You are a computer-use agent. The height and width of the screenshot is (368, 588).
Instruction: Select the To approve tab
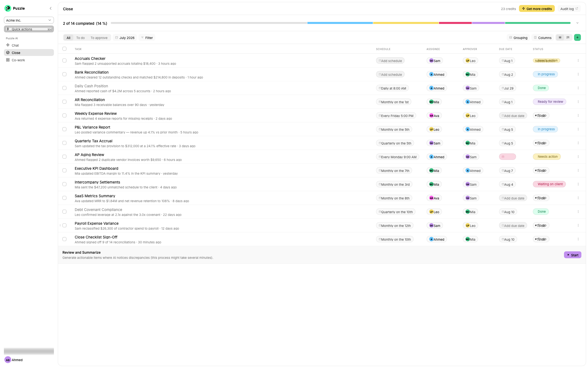click(99, 38)
